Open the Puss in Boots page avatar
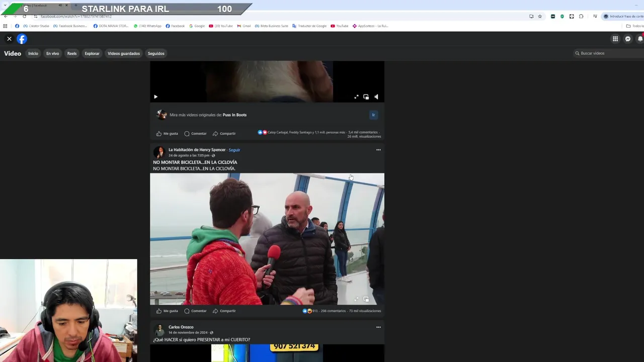644x362 pixels. tap(162, 115)
